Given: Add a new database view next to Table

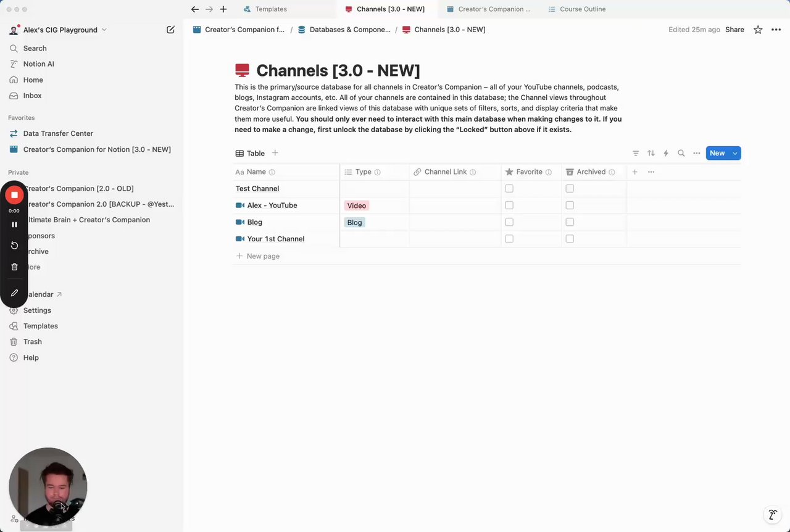Looking at the screenshot, I should [x=275, y=153].
